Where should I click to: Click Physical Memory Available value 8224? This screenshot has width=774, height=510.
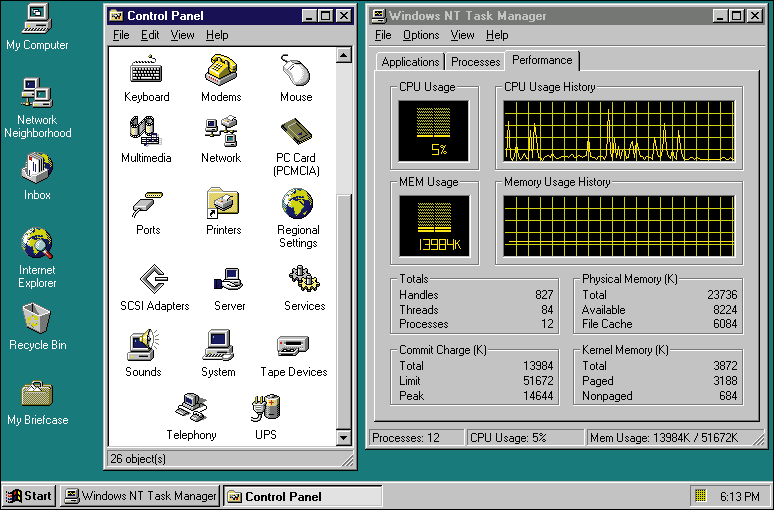point(725,310)
